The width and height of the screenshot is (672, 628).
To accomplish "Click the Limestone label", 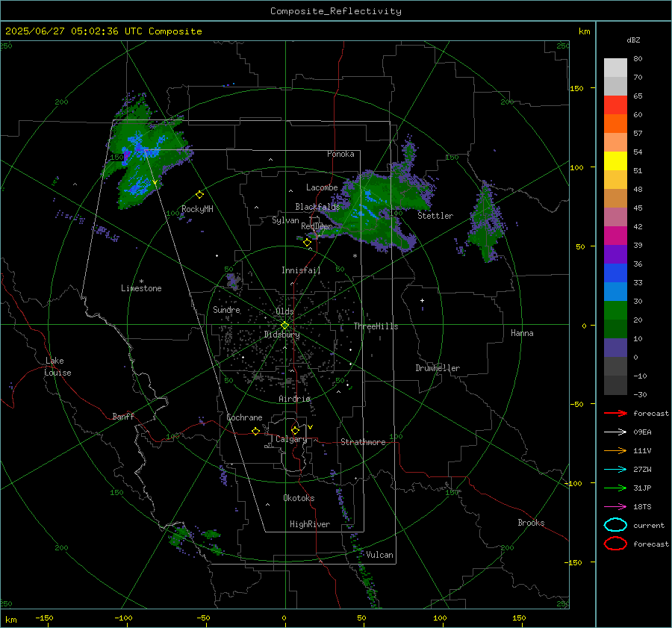I will [x=141, y=288].
